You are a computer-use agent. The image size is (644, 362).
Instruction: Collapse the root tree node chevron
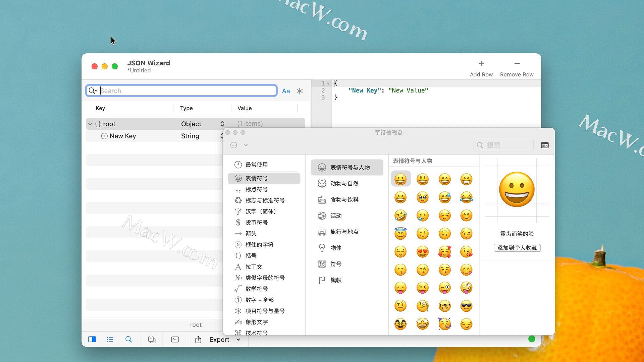[x=90, y=124]
